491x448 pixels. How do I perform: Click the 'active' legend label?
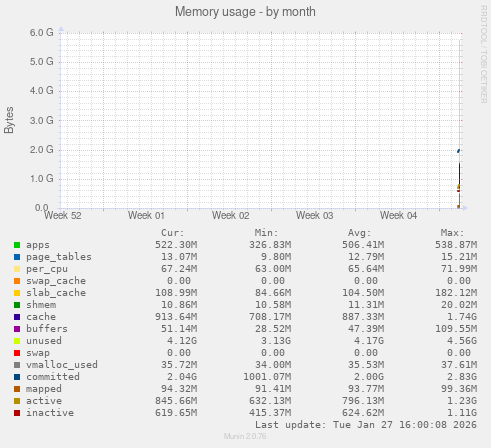point(44,401)
